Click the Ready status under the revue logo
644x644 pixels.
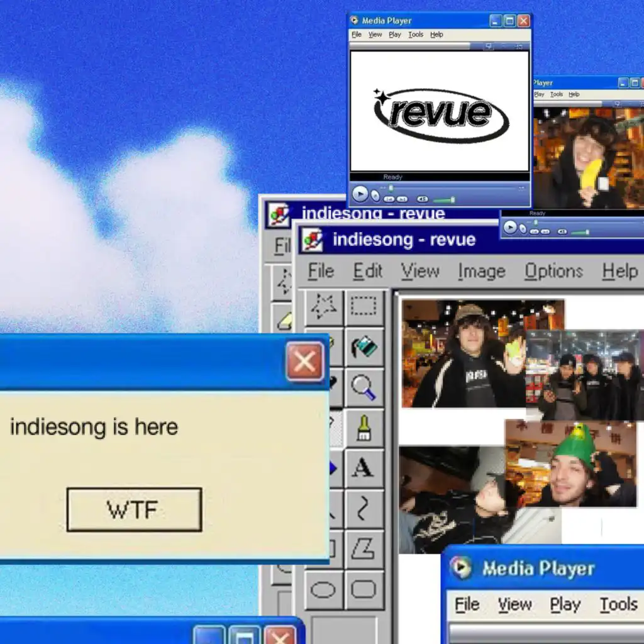coord(392,177)
